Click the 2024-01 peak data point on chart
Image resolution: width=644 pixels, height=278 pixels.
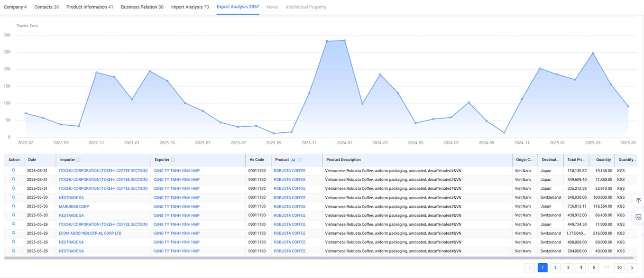tap(345, 40)
